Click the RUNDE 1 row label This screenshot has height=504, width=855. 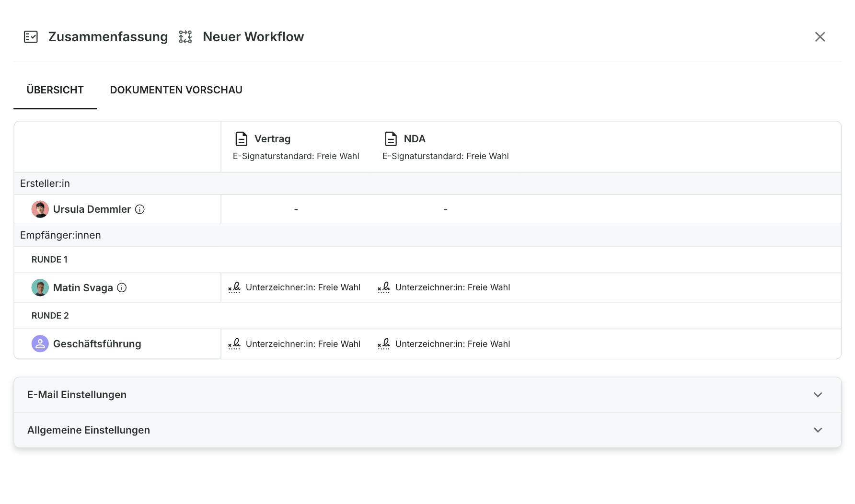coord(49,260)
